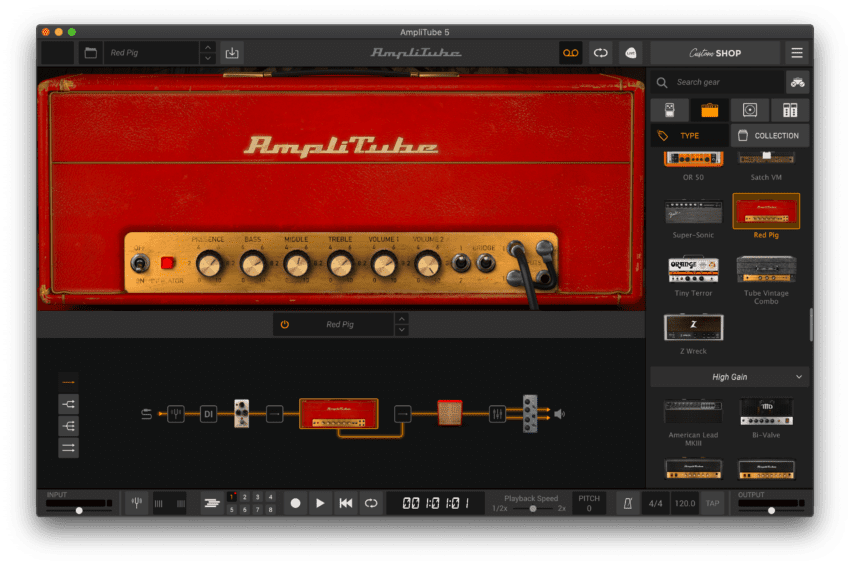Change the 4/4 time signature

point(655,503)
